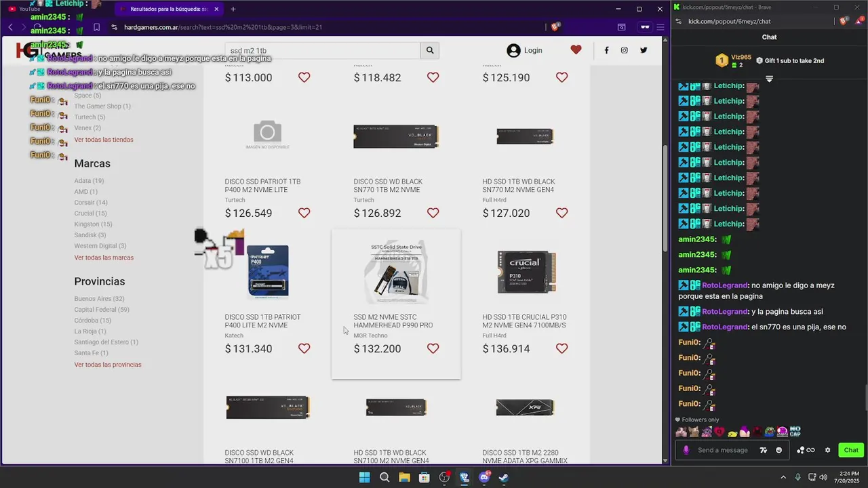Viewport: 868px width, 488px height.
Task: Favorite the WD Black SN770 $126.892 product
Action: coord(433,213)
